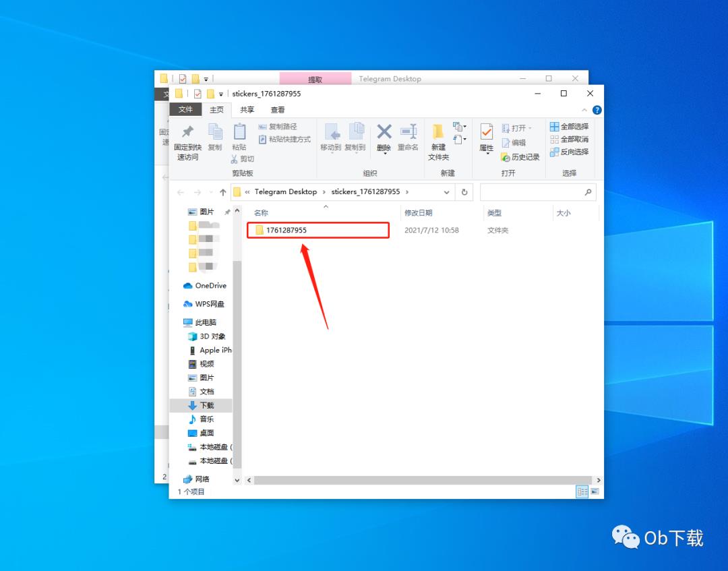Click the blue Help question mark icon
Viewport: 728px width, 571px height.
coord(597,110)
